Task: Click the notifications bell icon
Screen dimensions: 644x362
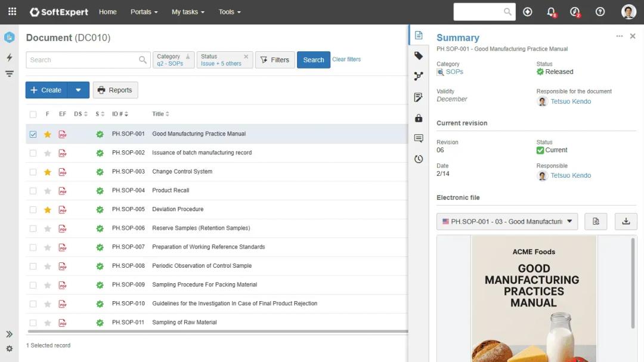Action: (x=551, y=12)
